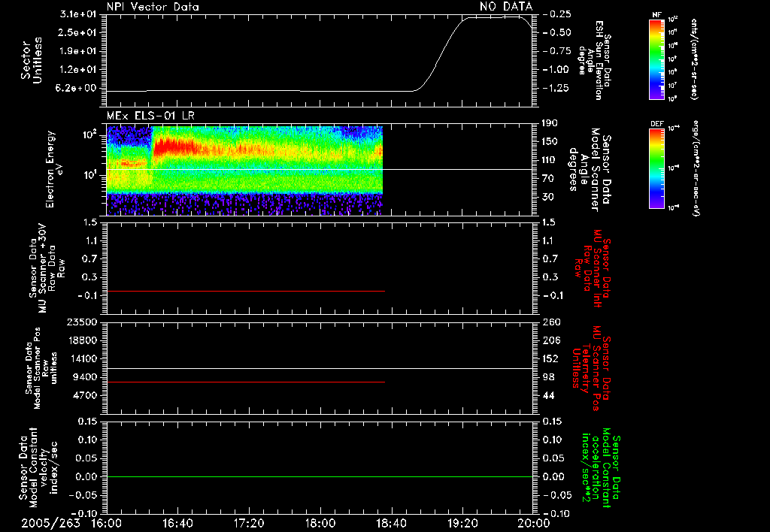Click the '1.2e+01' sector axis value
The image size is (770, 532).
point(78,70)
